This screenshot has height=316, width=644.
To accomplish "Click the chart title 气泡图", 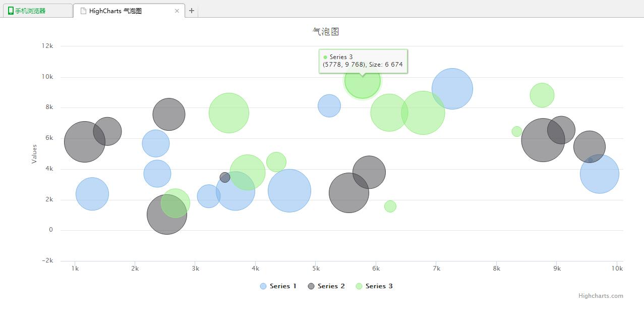I will click(x=326, y=31).
